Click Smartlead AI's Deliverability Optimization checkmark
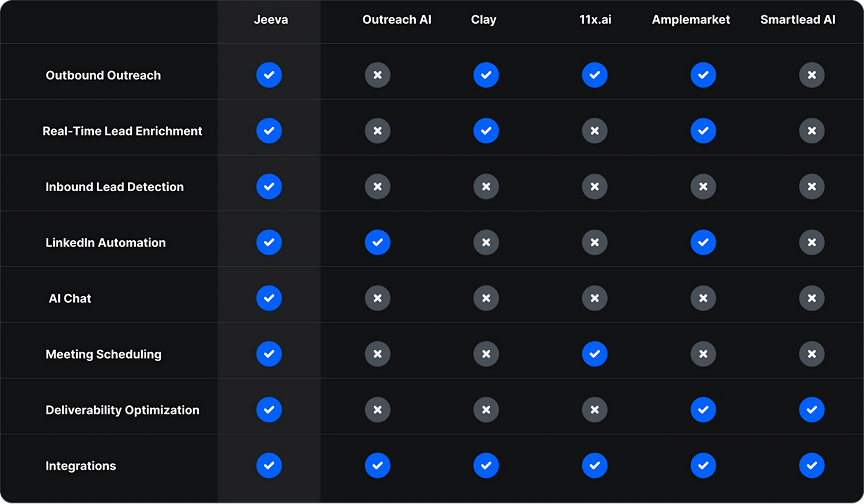 point(812,410)
